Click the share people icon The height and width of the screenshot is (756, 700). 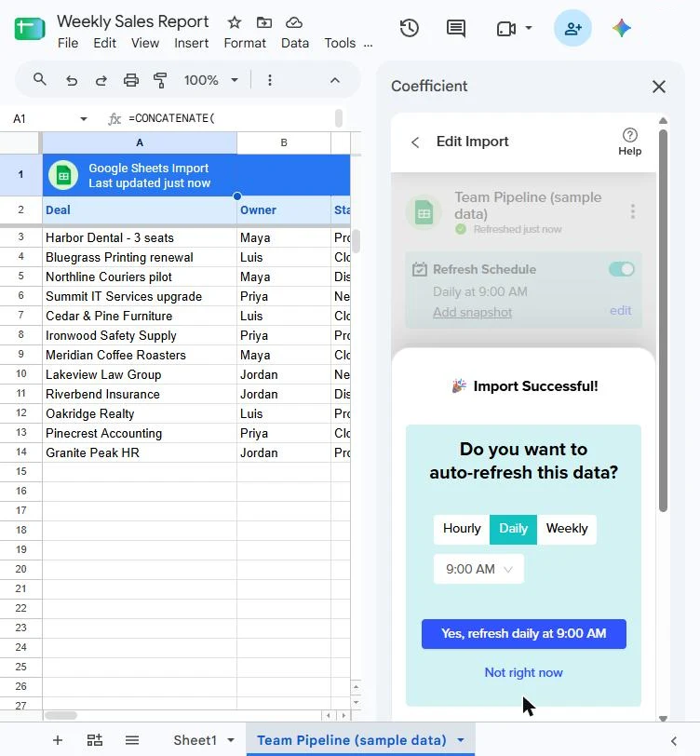coord(572,28)
